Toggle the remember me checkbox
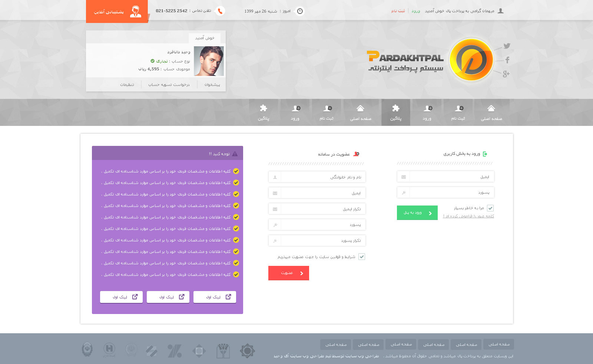 pos(490,208)
